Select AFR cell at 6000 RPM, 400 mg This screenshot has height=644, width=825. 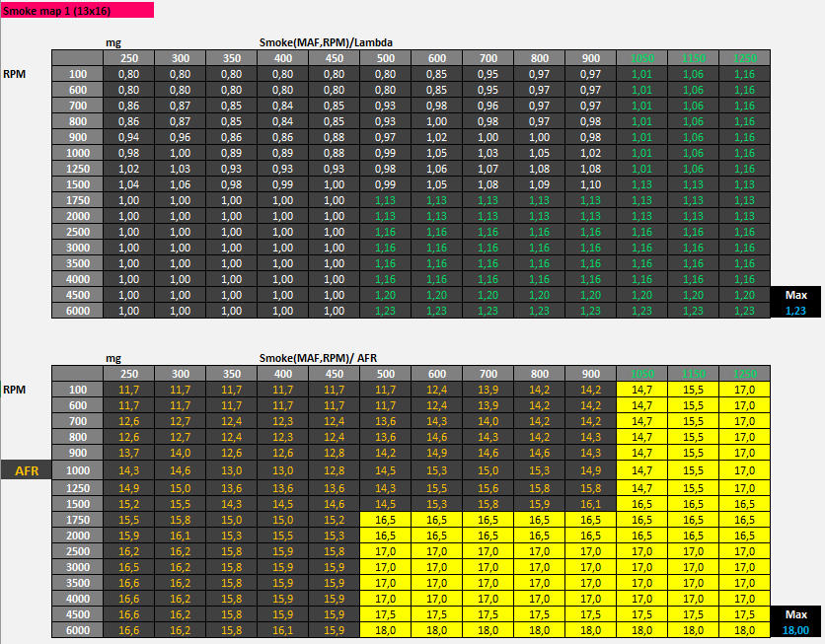[x=282, y=629]
